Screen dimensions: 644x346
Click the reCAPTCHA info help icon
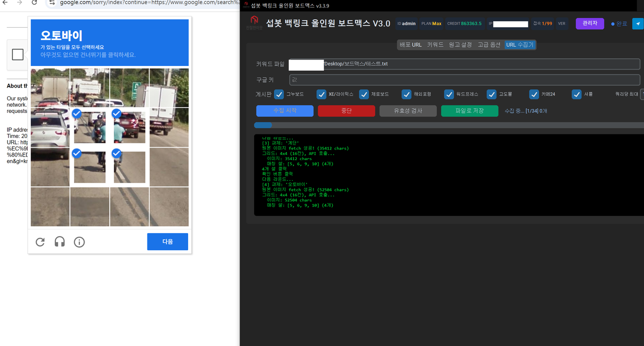(79, 242)
